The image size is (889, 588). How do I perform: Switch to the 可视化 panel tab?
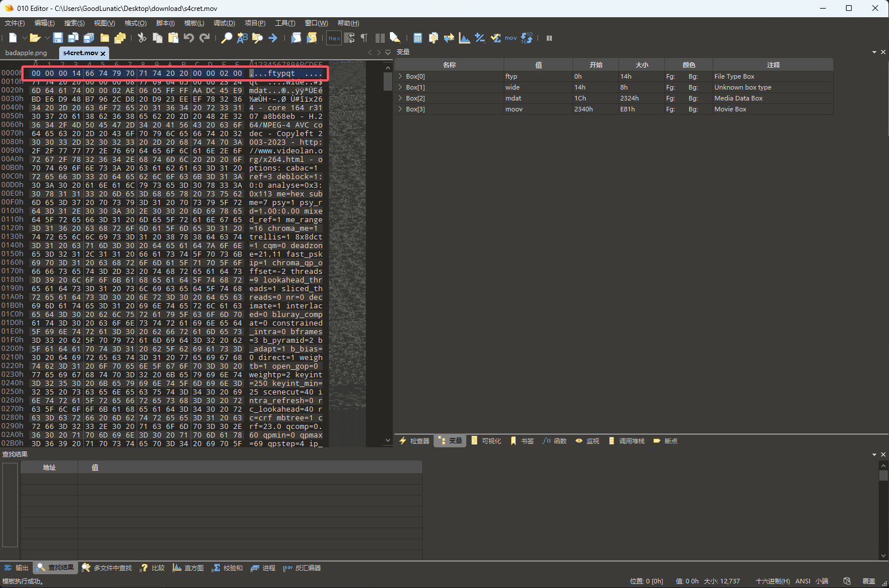tap(486, 441)
